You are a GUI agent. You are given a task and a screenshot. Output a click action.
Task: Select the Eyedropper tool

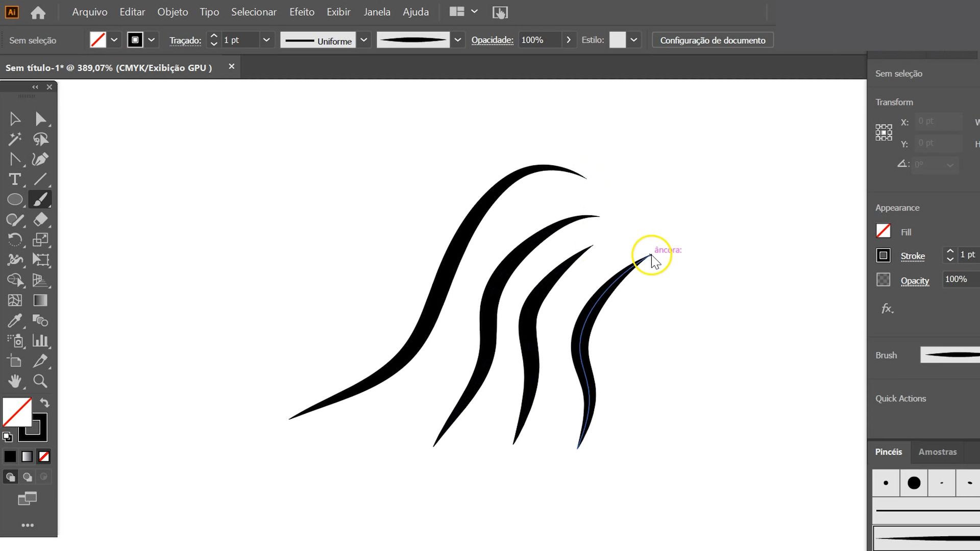point(15,320)
